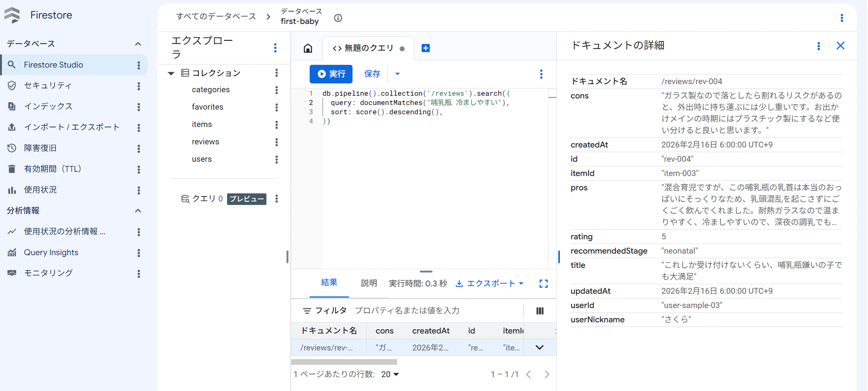
Task: Collapse the コレクション tree
Action: (171, 73)
